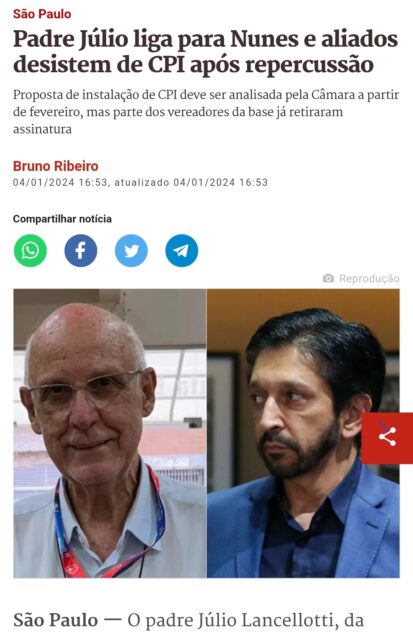Share the article via WhatsApp icon
The image size is (413, 640).
click(30, 251)
